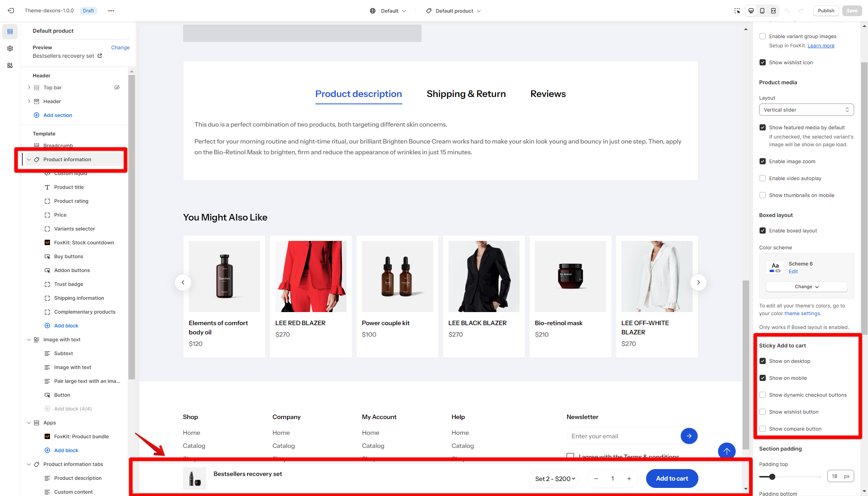Click the back-to-top arrow button
Screen dimensions: 868x496
click(726, 451)
